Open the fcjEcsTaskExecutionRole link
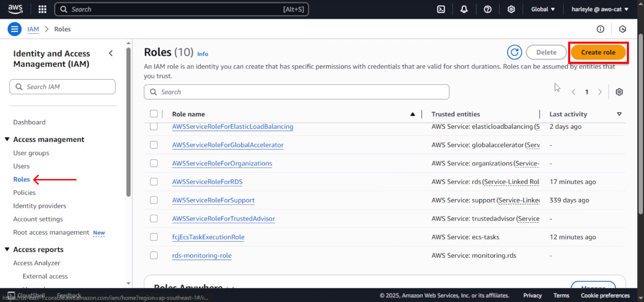 pyautogui.click(x=208, y=237)
